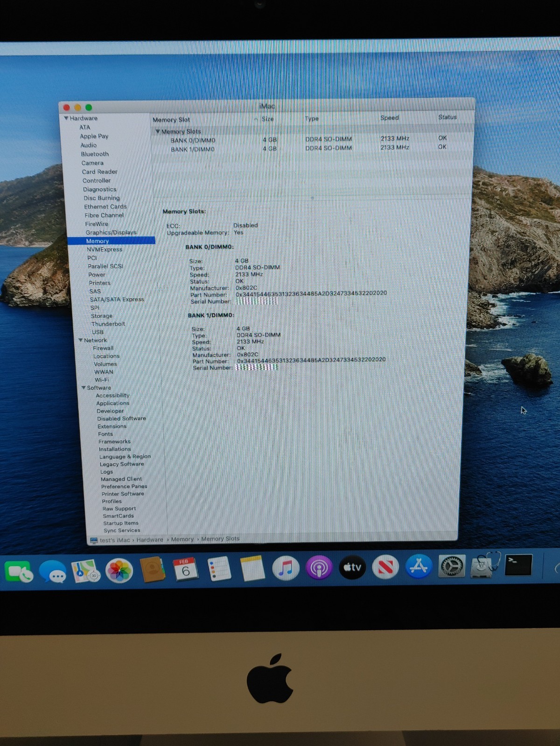Image resolution: width=560 pixels, height=746 pixels.
Task: Select Wi-Fi under Network
Action: tap(101, 380)
